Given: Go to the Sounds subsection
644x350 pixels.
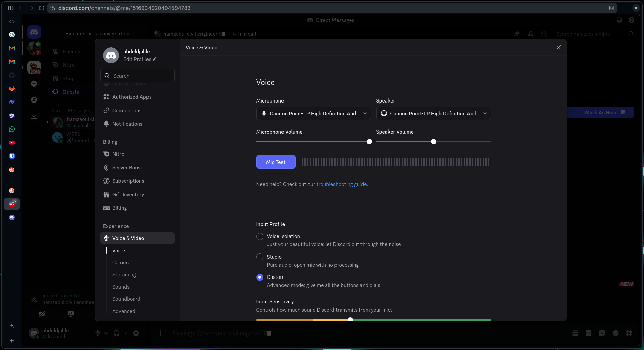Looking at the screenshot, I should click(x=121, y=287).
